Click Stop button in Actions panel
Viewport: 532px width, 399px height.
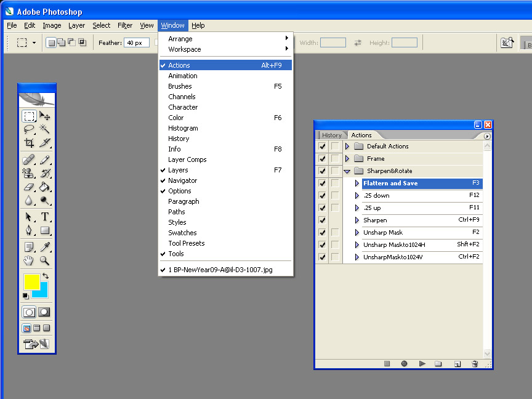point(387,364)
